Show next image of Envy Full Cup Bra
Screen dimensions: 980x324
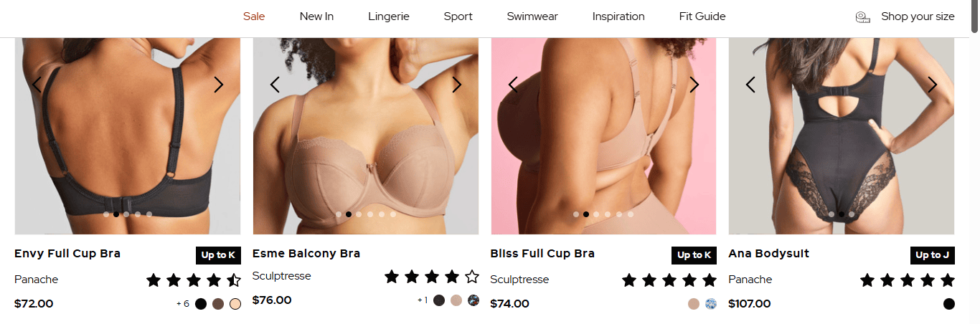coord(219,85)
